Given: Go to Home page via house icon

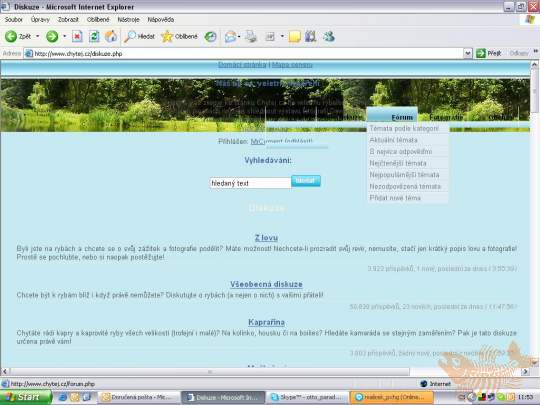Looking at the screenshot, I should click(111, 36).
